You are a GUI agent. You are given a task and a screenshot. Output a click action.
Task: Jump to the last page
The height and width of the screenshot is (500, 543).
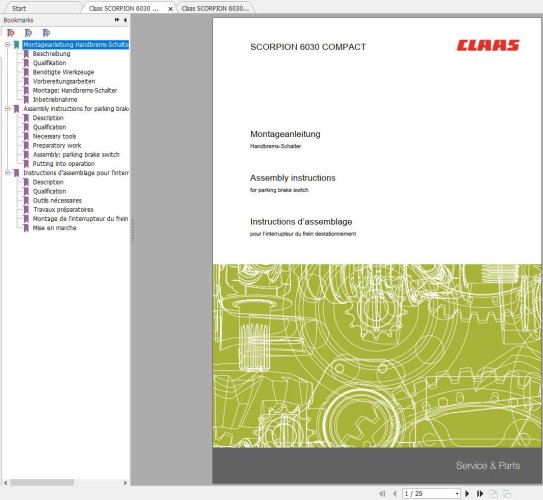pos(480,493)
